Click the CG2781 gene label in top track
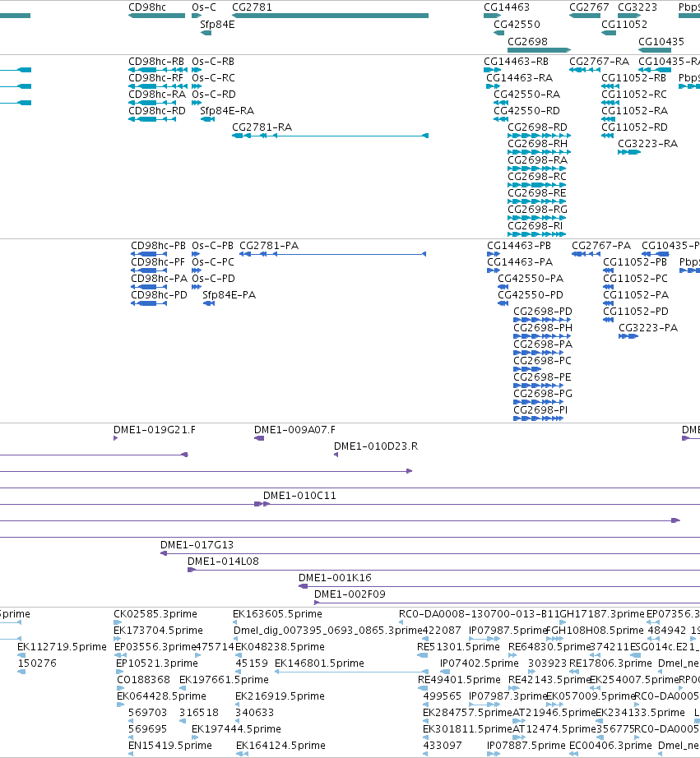Screen dimensions: 700x758 click(252, 7)
